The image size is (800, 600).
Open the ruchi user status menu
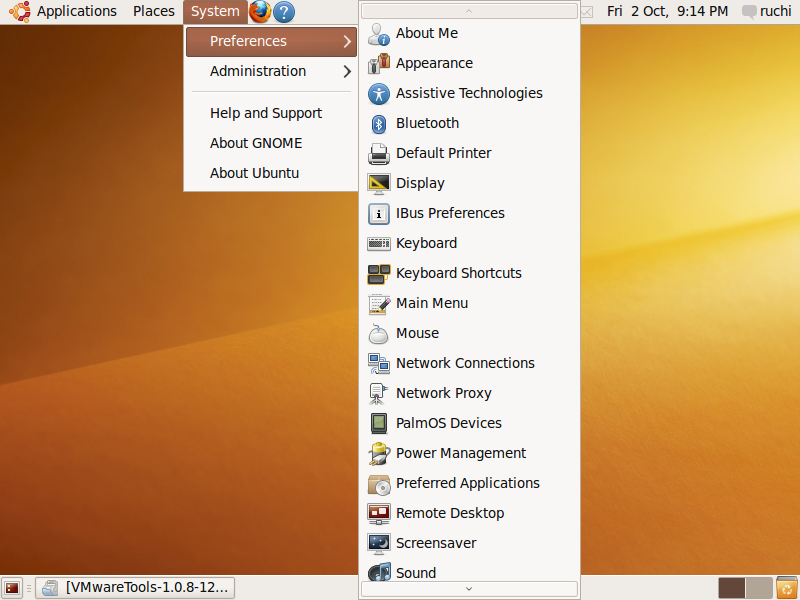point(767,11)
